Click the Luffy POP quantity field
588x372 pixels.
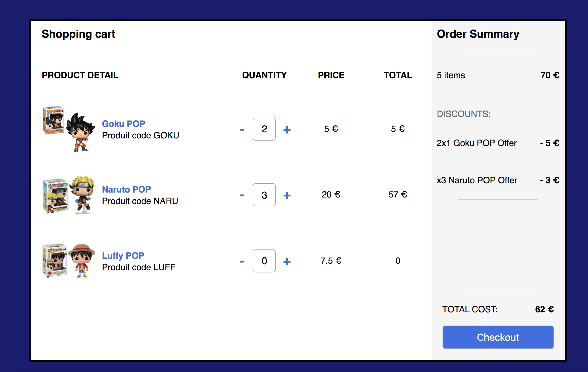(264, 261)
